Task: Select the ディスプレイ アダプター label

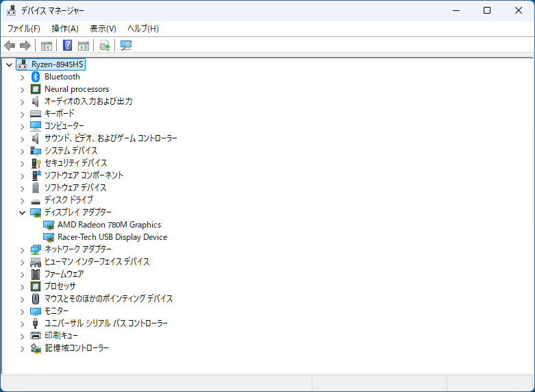Action: pos(78,212)
